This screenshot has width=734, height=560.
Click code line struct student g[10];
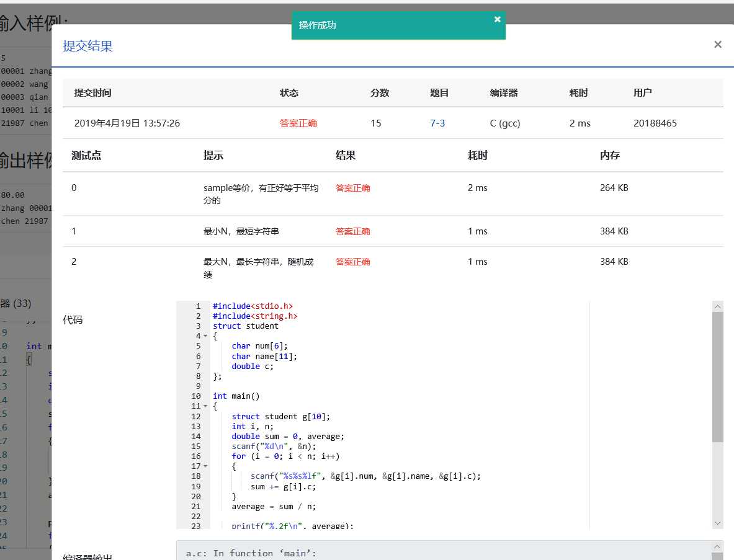(x=281, y=416)
